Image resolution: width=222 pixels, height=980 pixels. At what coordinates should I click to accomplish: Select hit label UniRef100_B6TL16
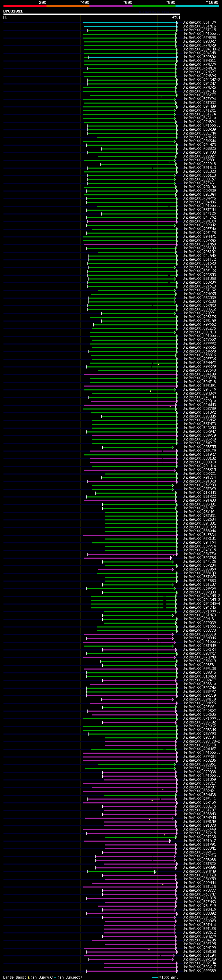click(x=199, y=886)
